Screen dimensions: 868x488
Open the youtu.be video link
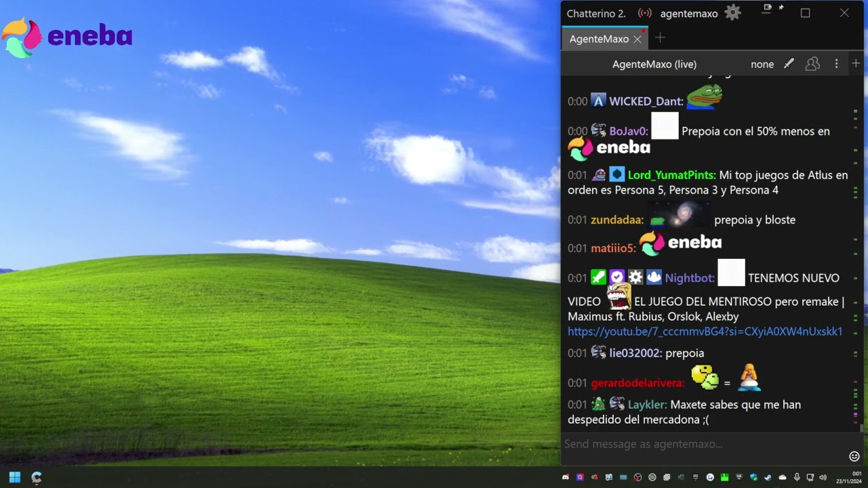(705, 331)
